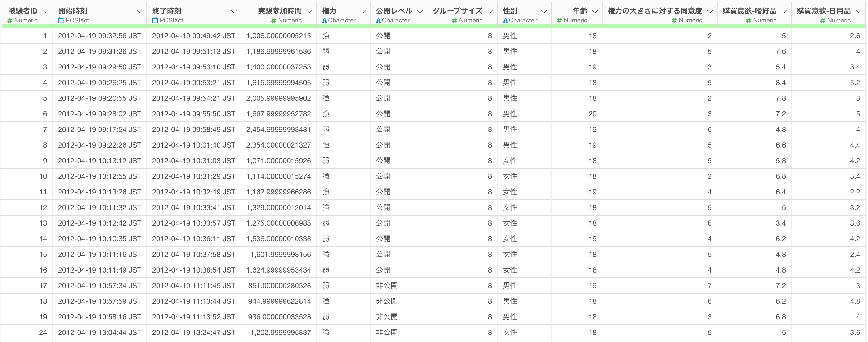Click start time 2012-04-19 10:58:16 JST

(x=99, y=317)
